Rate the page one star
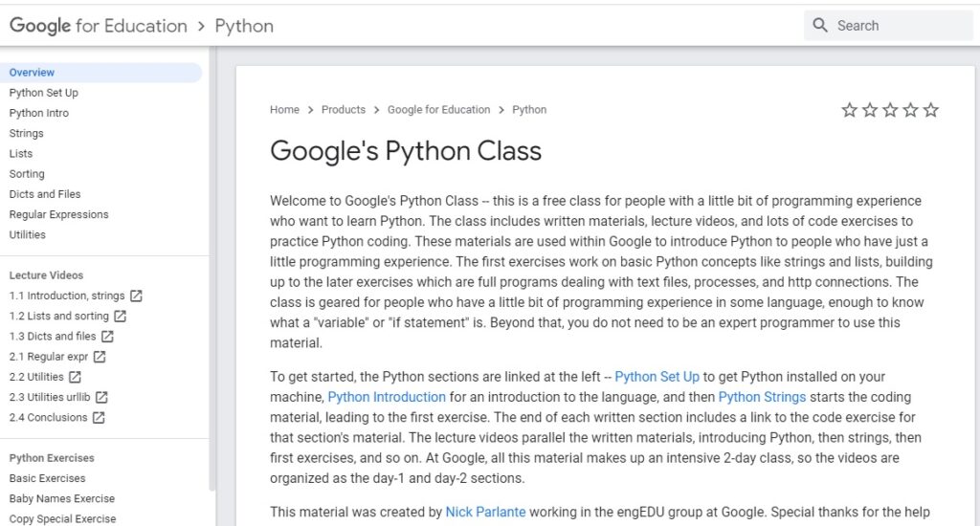The height and width of the screenshot is (526, 980). tap(850, 110)
